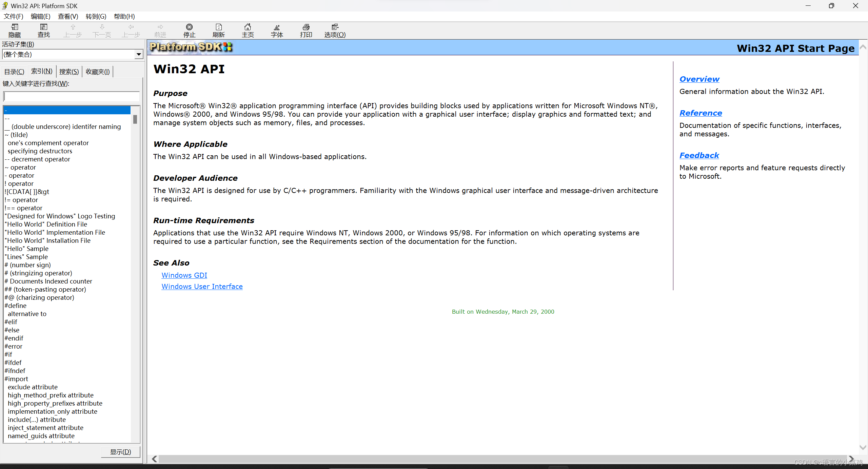Viewport: 868px width, 469px height.
Task: Select the "#endif" index entry
Action: pyautogui.click(x=14, y=338)
